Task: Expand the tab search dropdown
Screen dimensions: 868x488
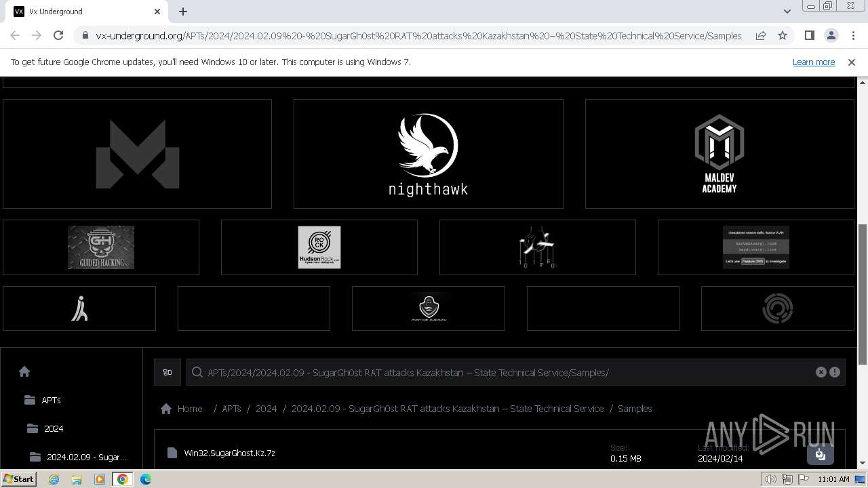Action: click(x=787, y=12)
